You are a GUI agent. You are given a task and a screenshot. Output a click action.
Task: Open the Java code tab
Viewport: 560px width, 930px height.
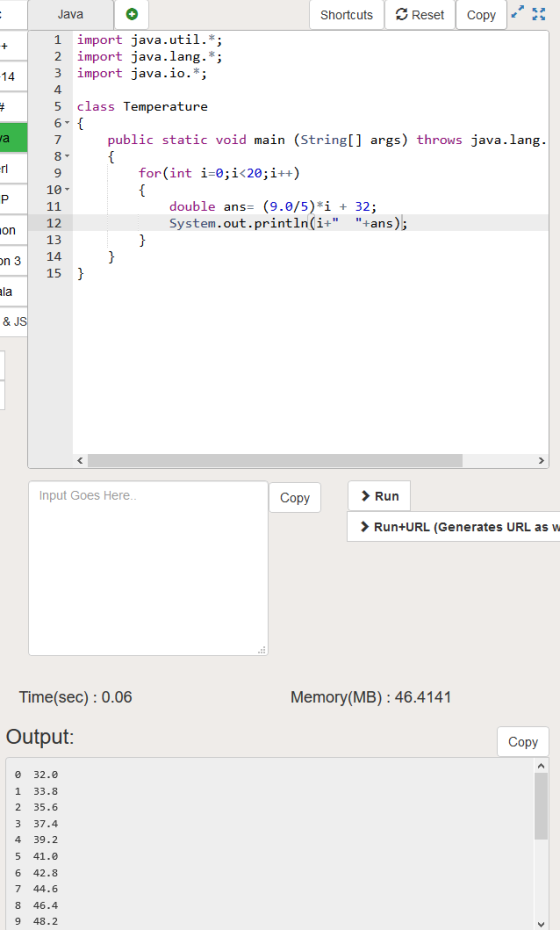70,14
